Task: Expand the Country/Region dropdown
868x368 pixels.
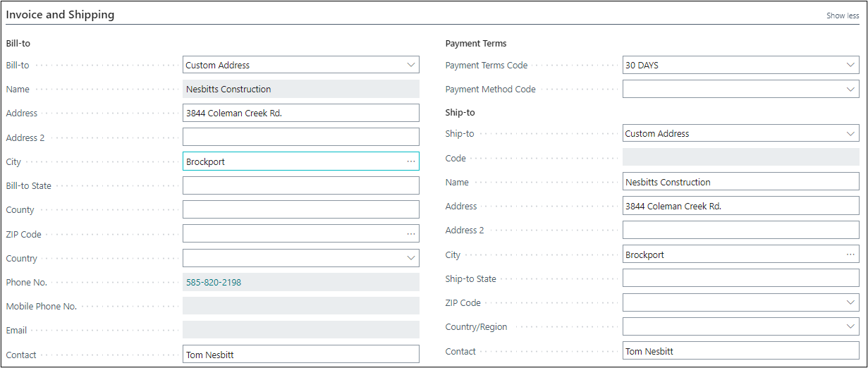Action: point(851,327)
